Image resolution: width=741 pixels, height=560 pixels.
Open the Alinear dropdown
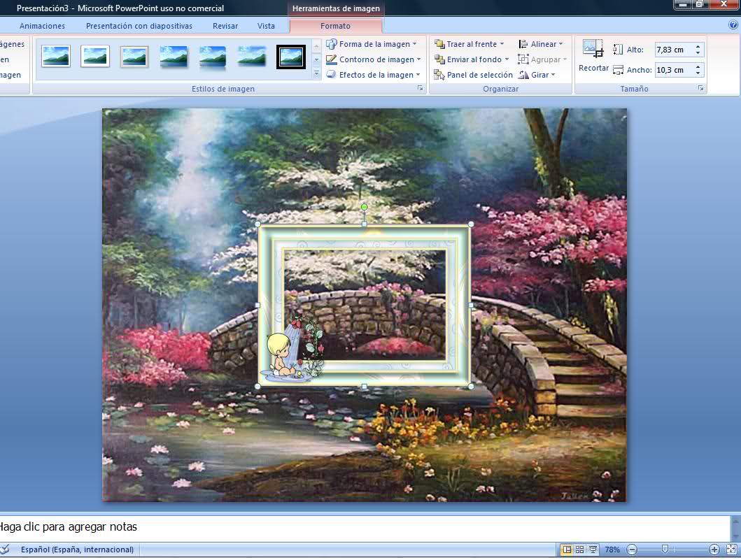click(542, 44)
